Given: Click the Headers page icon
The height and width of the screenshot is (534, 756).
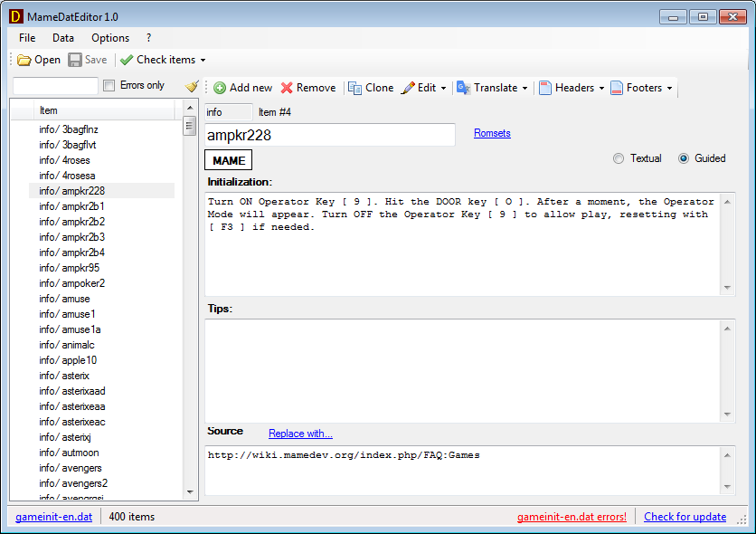Looking at the screenshot, I should pyautogui.click(x=545, y=88).
